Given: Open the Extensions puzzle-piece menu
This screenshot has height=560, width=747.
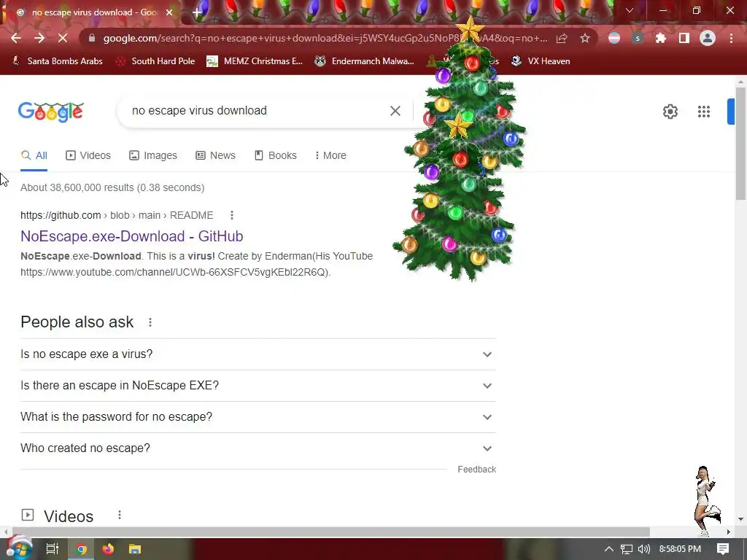Looking at the screenshot, I should point(660,38).
